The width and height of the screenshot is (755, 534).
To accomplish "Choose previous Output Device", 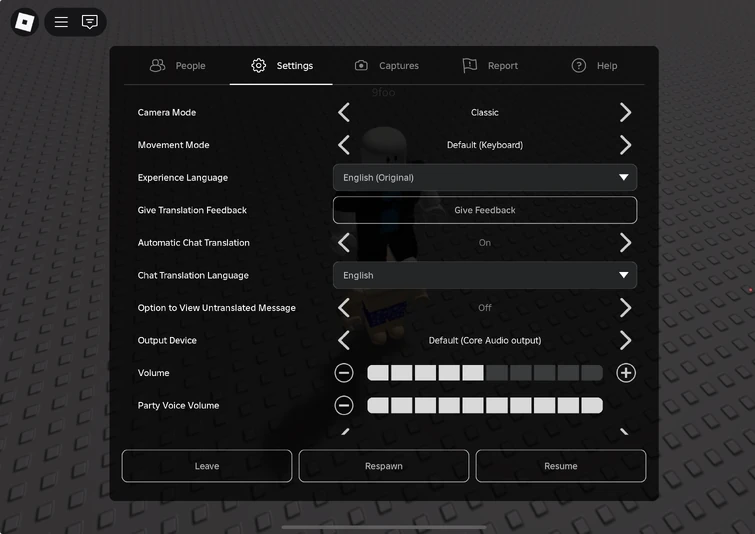I will (x=344, y=340).
